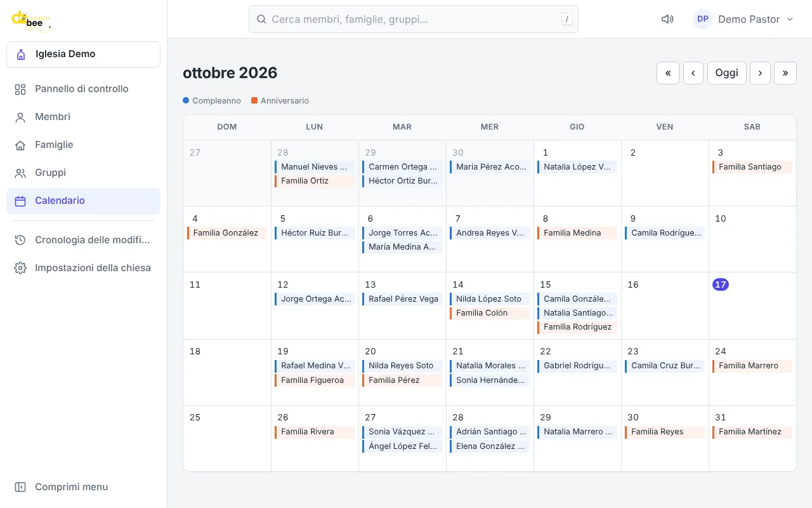Open María Medina A... event
Screen dimensions: 812x508
402,247
